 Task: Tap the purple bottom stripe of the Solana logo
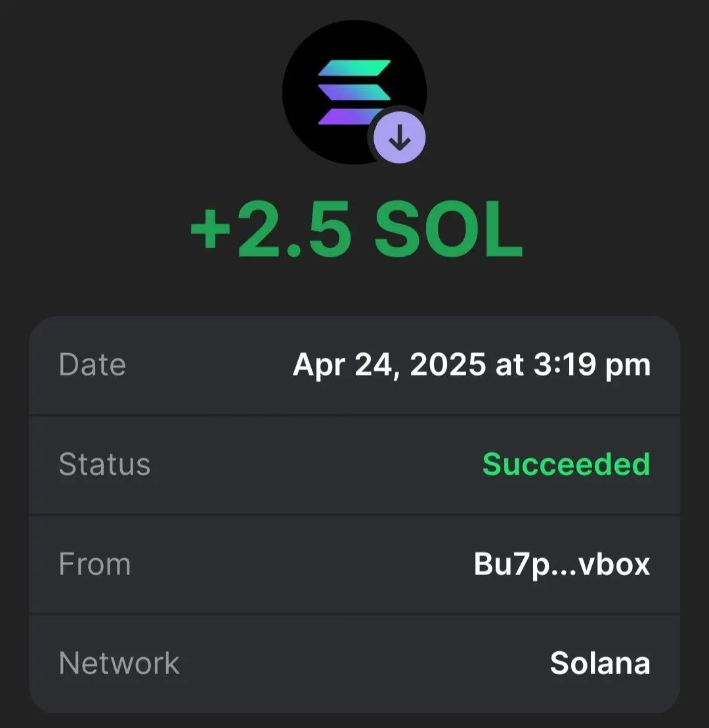(346, 117)
